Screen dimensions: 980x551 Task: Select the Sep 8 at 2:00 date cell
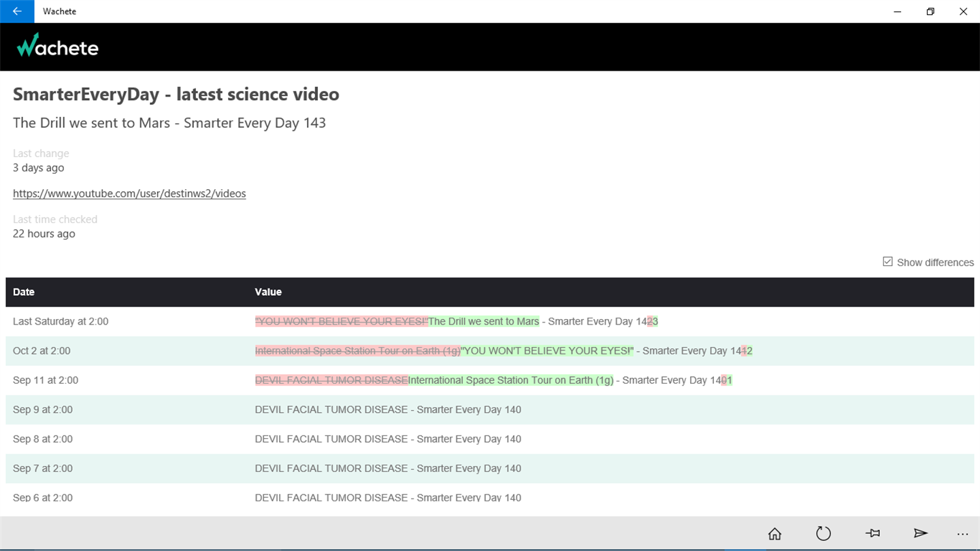pos(43,439)
